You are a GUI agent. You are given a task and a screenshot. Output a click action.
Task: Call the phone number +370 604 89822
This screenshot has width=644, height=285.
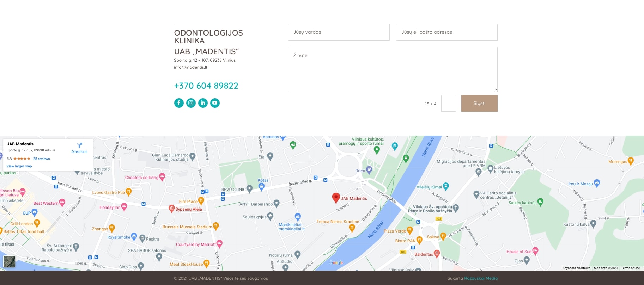(x=206, y=86)
